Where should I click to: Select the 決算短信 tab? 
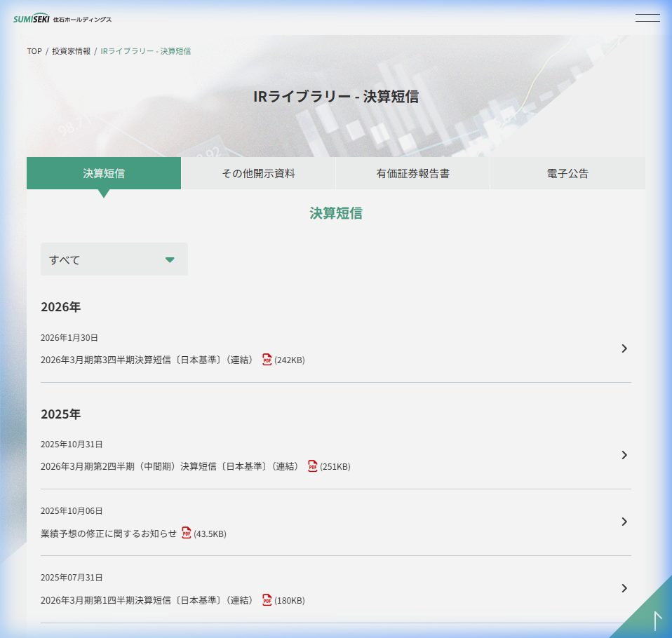103,173
